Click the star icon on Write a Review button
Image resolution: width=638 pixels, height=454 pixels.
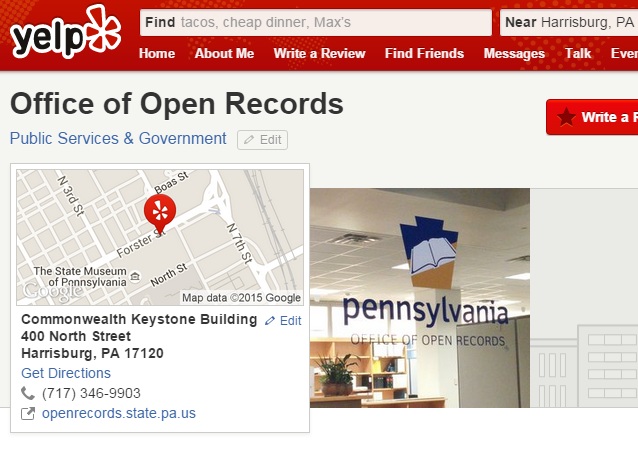pyautogui.click(x=566, y=117)
